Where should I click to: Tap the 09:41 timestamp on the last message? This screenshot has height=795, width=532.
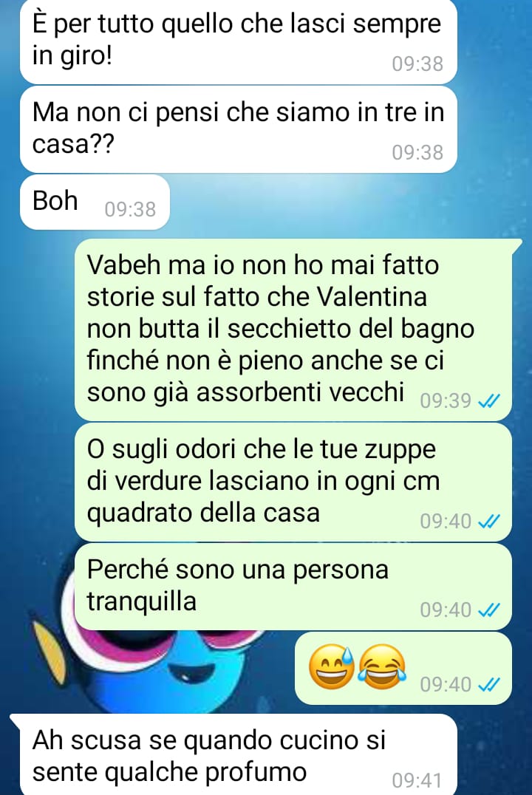tap(417, 780)
